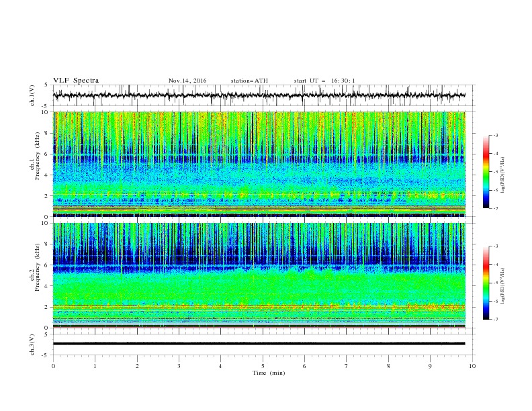Click the "station=ATH" label
Screen dimensions: 532x411
(x=249, y=81)
